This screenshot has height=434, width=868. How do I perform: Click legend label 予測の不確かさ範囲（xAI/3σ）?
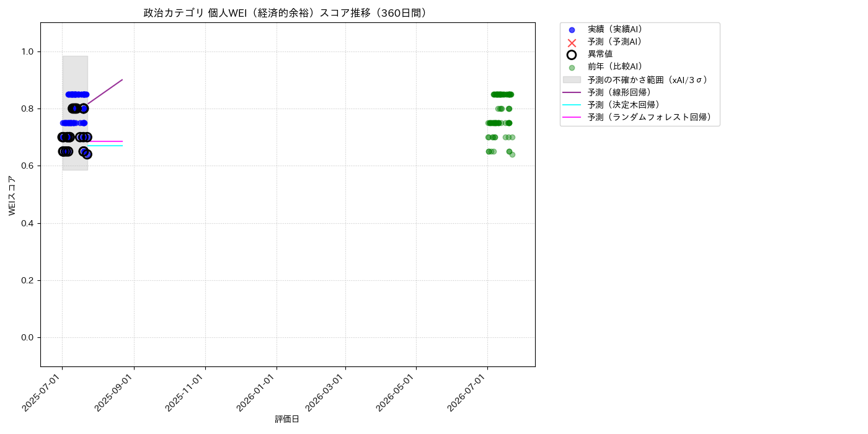click(649, 79)
